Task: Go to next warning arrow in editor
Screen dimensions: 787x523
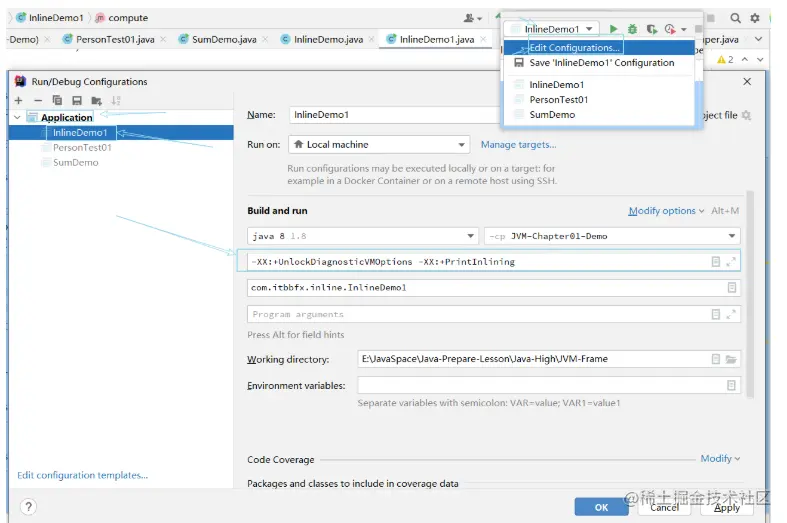Action: click(760, 59)
